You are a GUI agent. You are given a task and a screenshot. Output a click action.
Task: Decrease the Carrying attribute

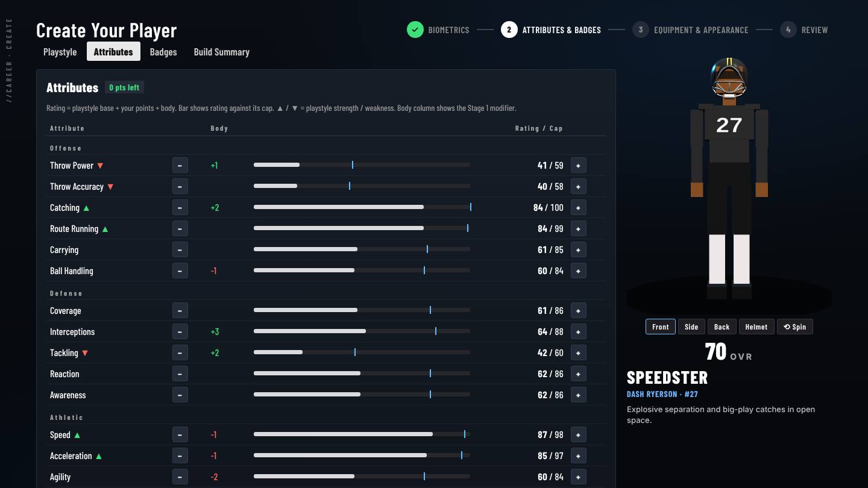180,249
